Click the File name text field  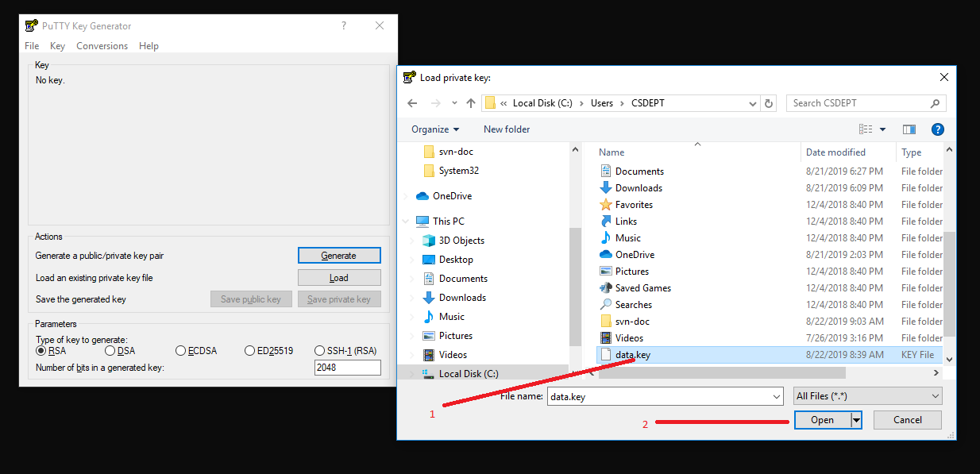(x=658, y=396)
